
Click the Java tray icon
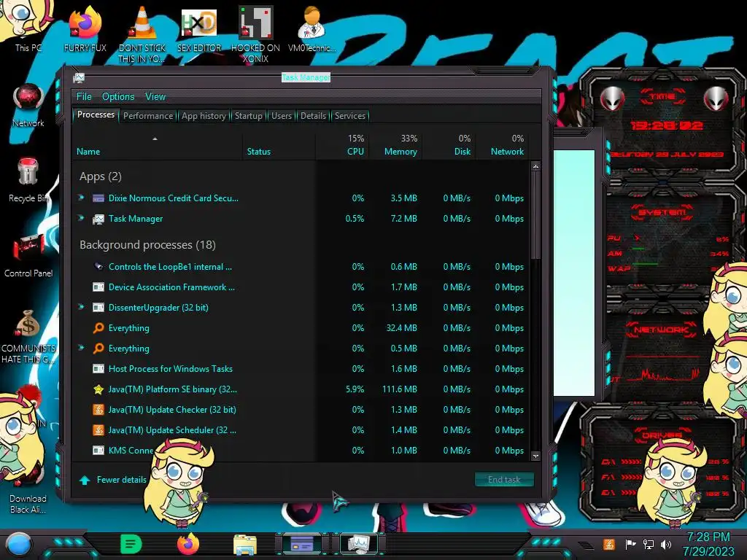[608, 544]
